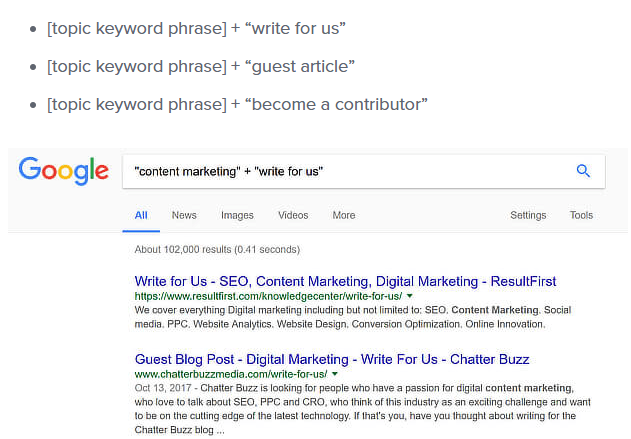Click the blue search magnifier icon
The height and width of the screenshot is (439, 631).
[x=584, y=171]
